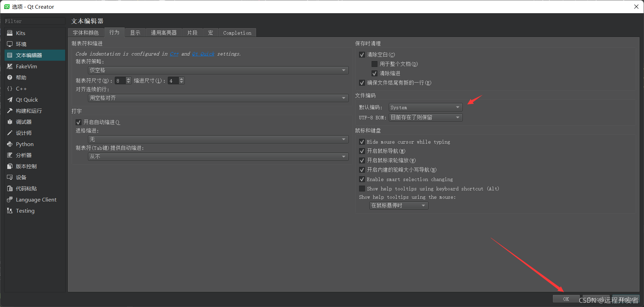
Task: Select the C++ braces icon
Action: 10,88
